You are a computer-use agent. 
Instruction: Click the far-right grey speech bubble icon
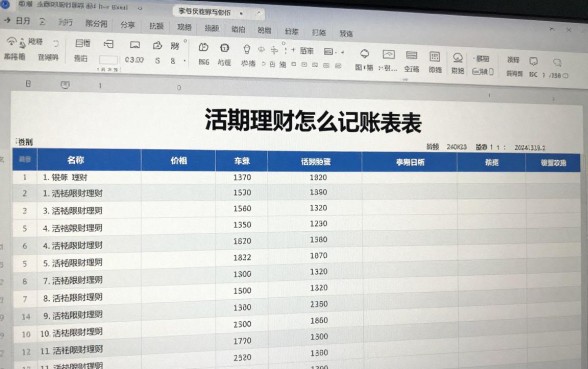coord(556,62)
